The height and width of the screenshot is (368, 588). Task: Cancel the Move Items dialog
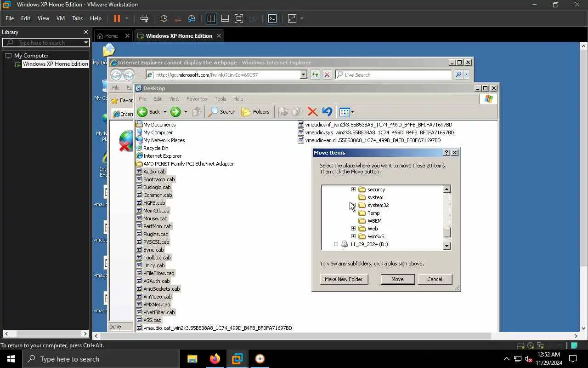[435, 279]
